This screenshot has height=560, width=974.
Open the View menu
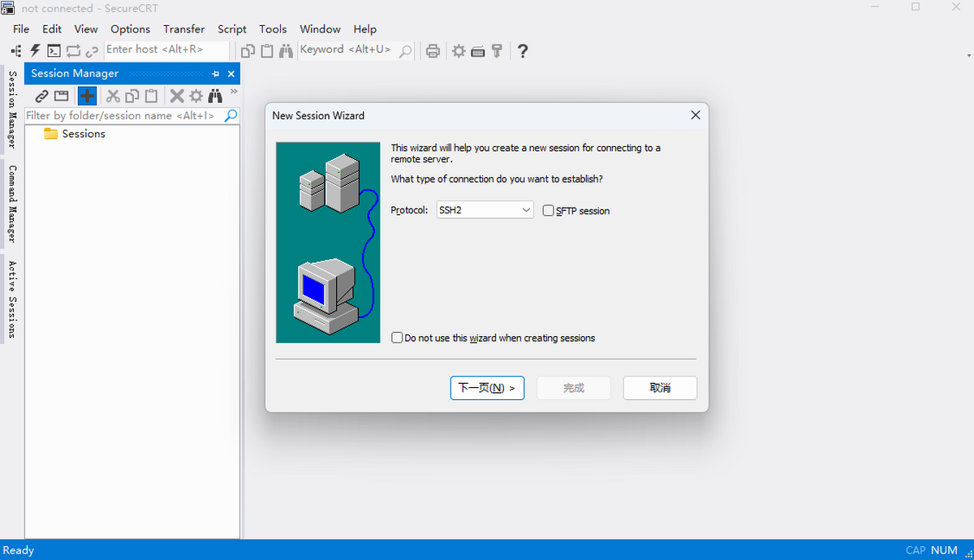86,28
